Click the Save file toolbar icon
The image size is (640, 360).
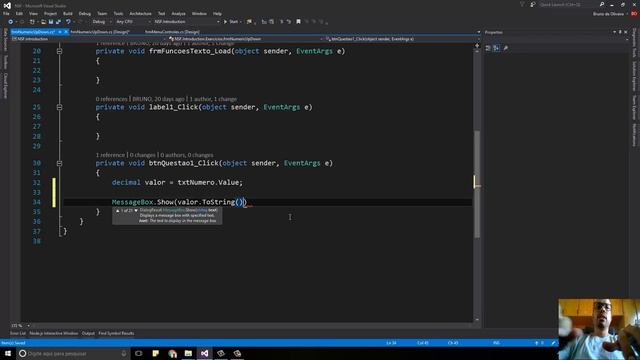(x=51, y=22)
